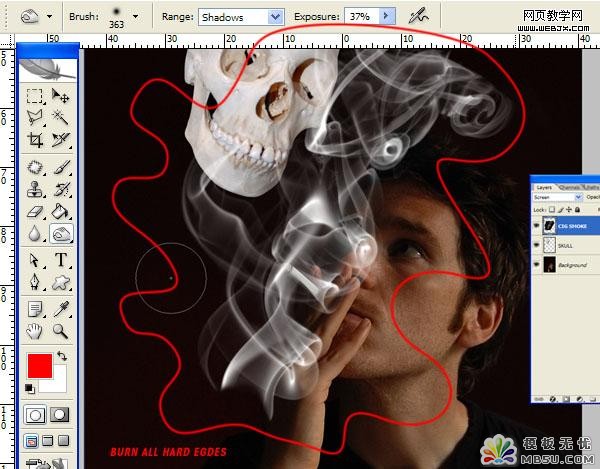The image size is (600, 469).
Task: Swap foreground and background colors
Action: (62, 356)
